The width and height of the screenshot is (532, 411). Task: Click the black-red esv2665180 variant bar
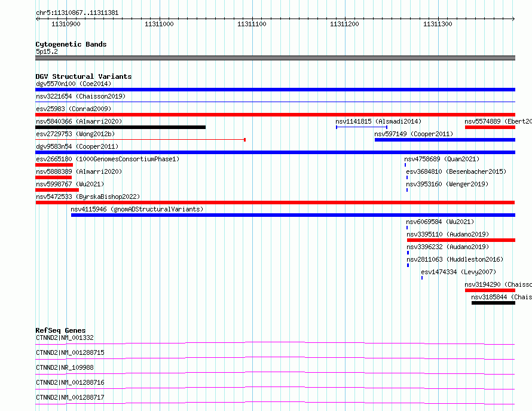(54, 165)
